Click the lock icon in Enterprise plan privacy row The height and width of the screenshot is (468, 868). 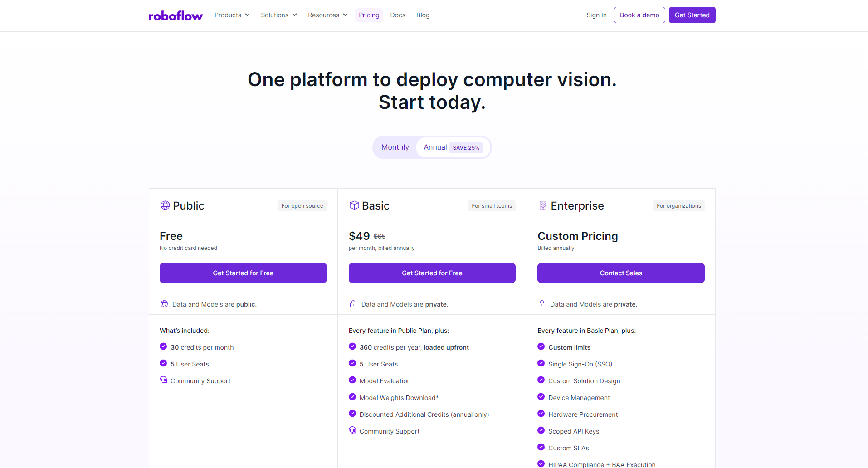542,304
